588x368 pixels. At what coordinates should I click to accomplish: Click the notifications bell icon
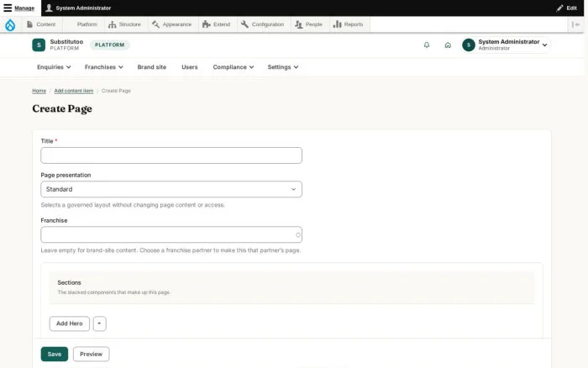(427, 45)
